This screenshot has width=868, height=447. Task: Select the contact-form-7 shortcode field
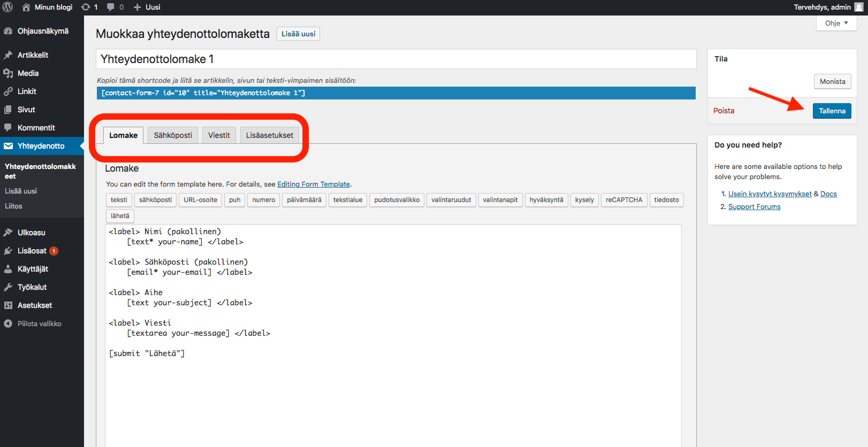[x=396, y=93]
